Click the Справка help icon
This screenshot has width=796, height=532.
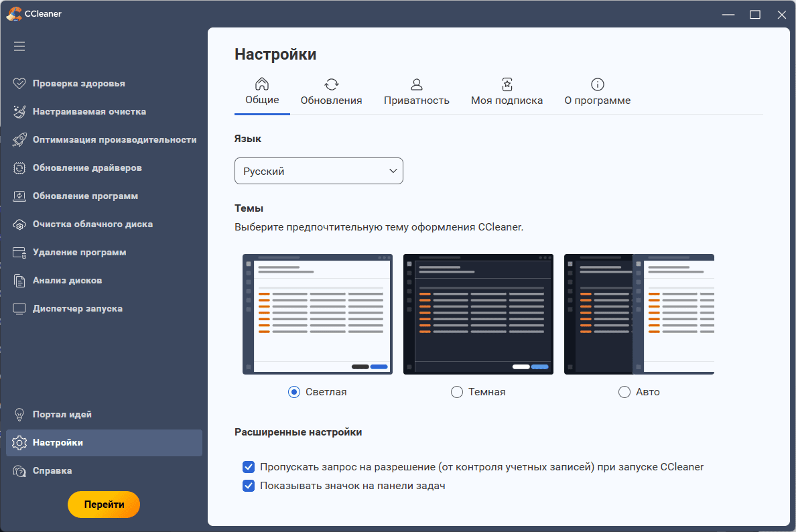(19, 471)
